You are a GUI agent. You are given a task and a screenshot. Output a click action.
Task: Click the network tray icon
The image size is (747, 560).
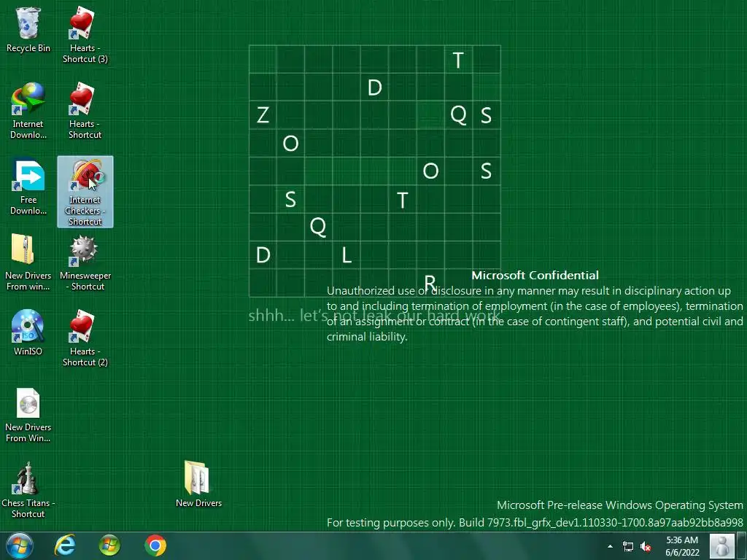tap(628, 546)
